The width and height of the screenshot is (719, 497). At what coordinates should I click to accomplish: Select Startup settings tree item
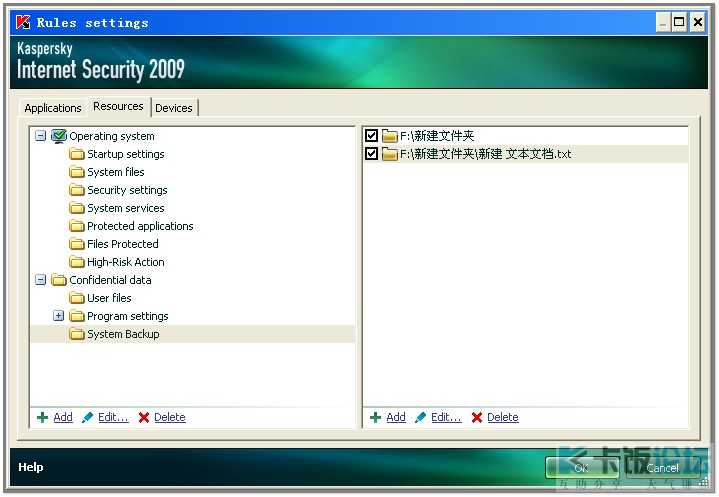coord(126,154)
